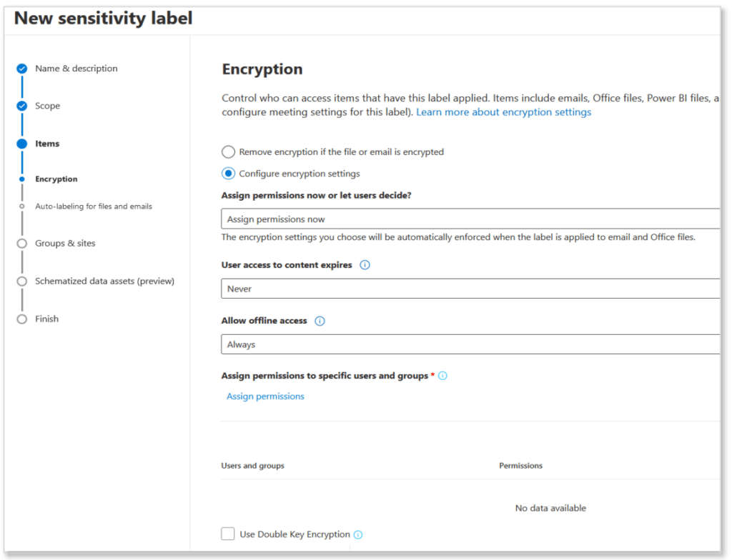Enable Use Double Key Encryption
The width and height of the screenshot is (732, 560).
[227, 533]
